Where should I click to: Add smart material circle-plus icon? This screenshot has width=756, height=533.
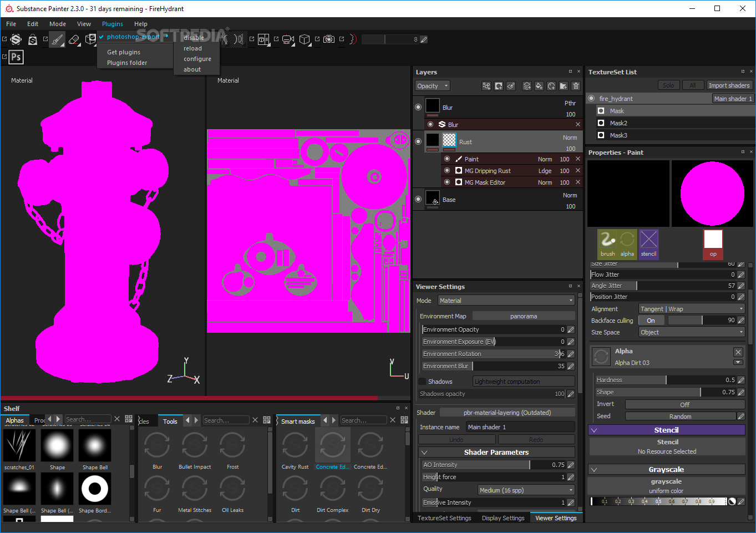pyautogui.click(x=551, y=86)
